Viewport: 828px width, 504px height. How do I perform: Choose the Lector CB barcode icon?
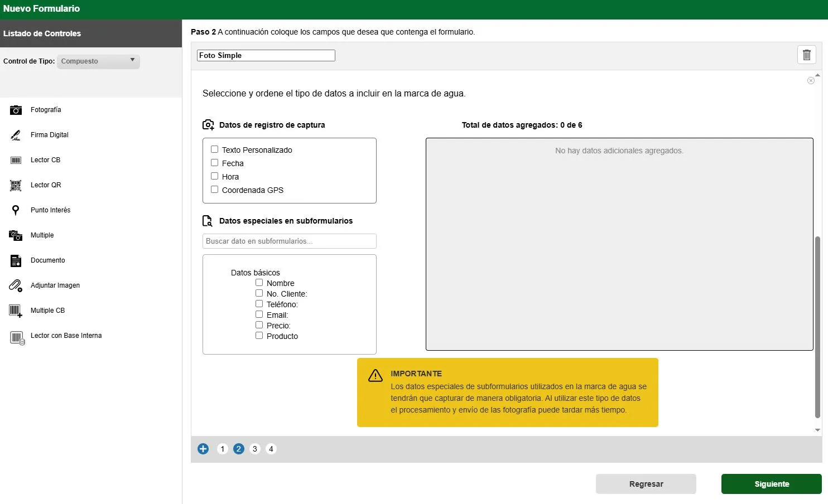click(x=16, y=160)
